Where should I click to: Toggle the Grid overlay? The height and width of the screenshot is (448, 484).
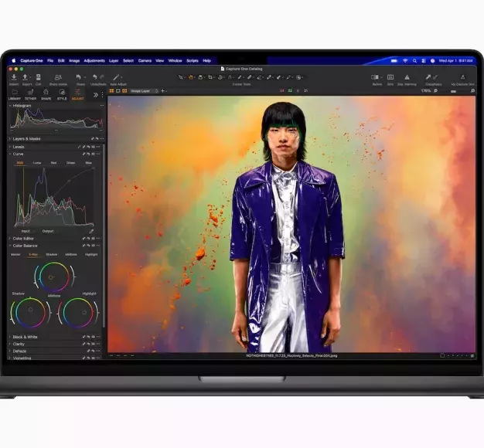point(390,77)
